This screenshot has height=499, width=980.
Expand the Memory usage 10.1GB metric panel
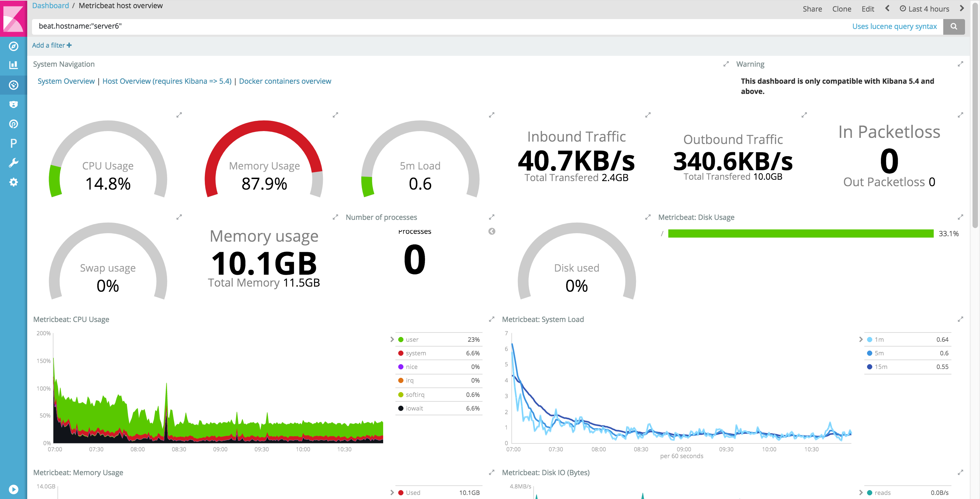[x=335, y=217]
